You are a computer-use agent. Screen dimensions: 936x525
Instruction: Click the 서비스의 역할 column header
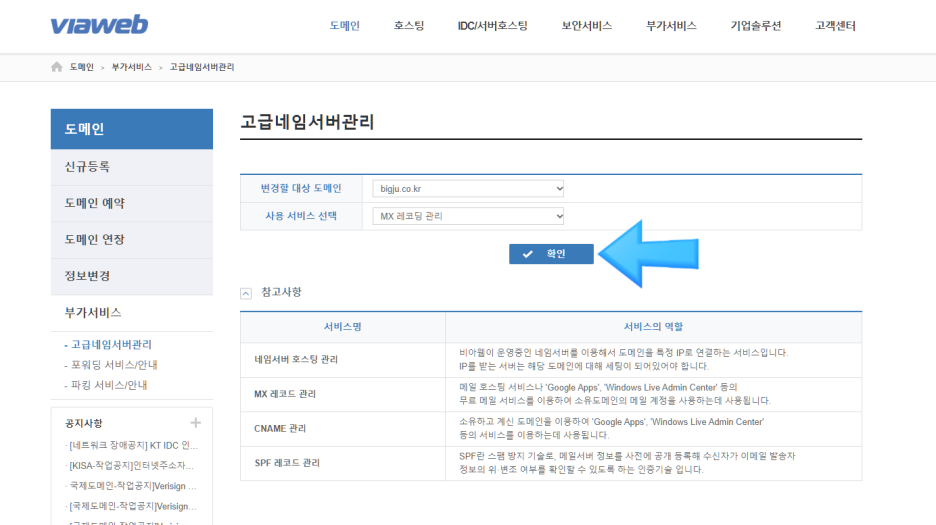(653, 327)
